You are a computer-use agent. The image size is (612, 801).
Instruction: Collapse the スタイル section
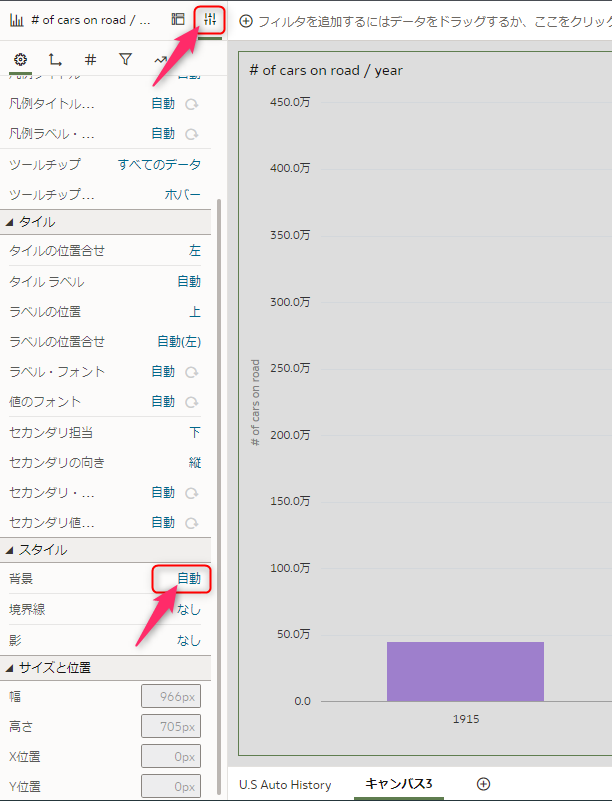9,550
